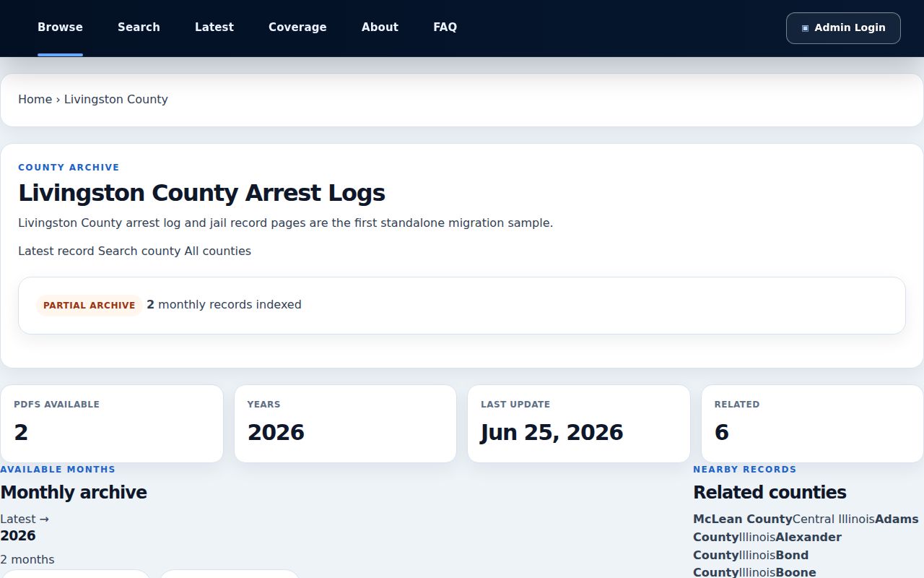This screenshot has width=924, height=578.
Task: Click the NEARBY RECORDS label
Action: (x=744, y=470)
